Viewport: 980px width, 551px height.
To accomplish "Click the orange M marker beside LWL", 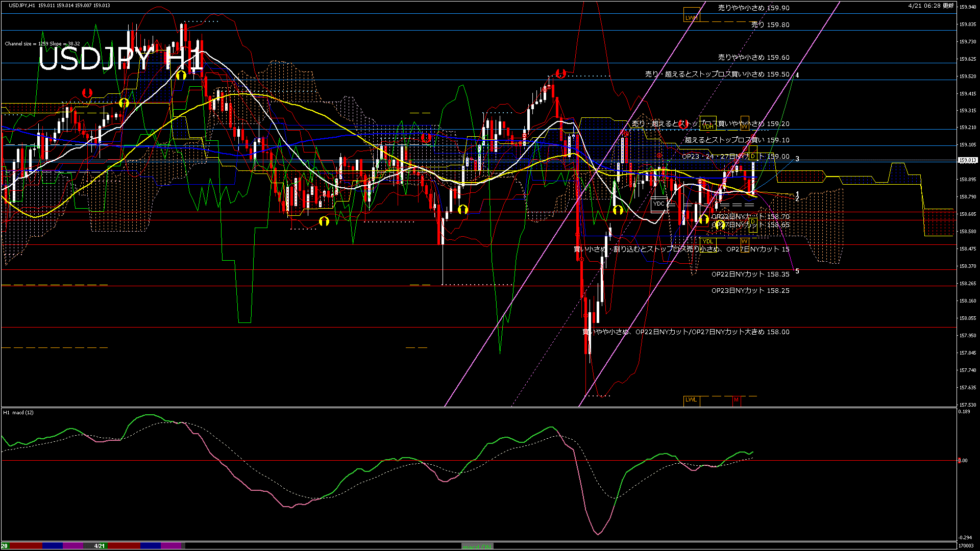I will (x=736, y=400).
